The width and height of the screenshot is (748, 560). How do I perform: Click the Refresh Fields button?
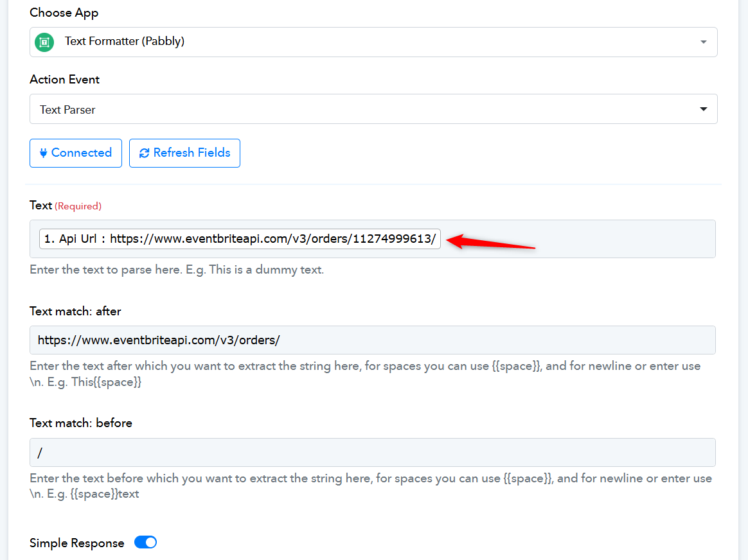click(184, 153)
